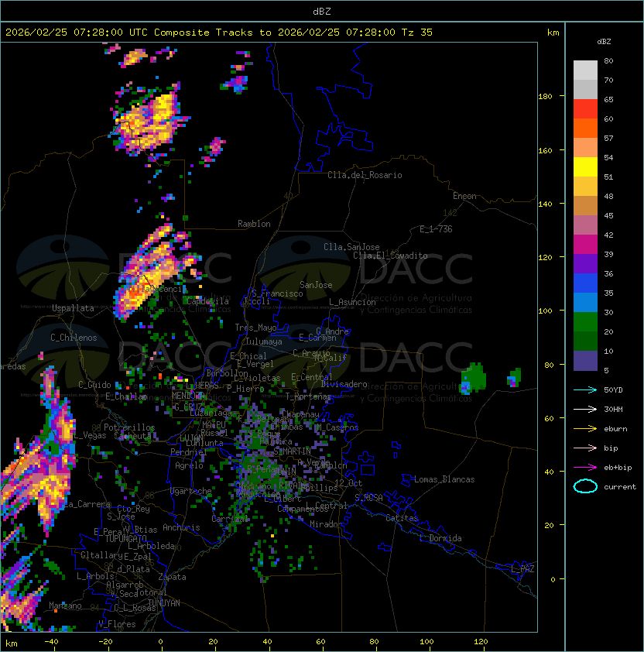This screenshot has height=652, width=644.
Task: Click the eburn legend label
Action: point(615,429)
